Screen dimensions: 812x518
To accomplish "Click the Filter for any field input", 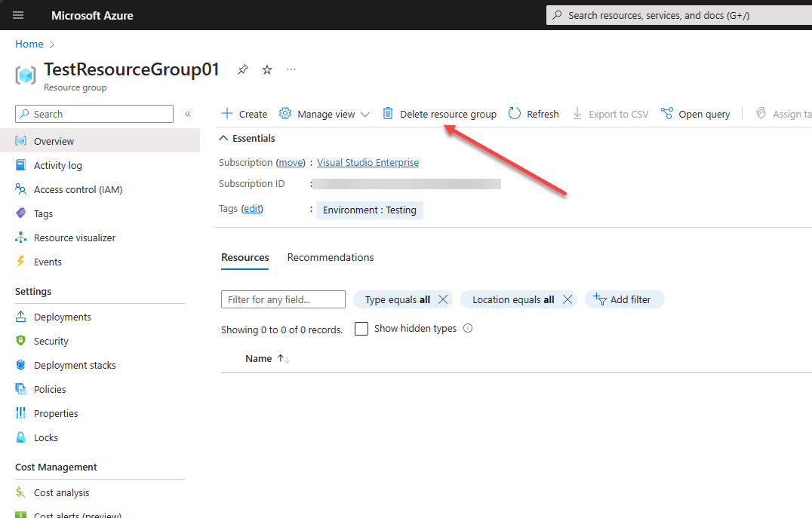I will click(283, 299).
